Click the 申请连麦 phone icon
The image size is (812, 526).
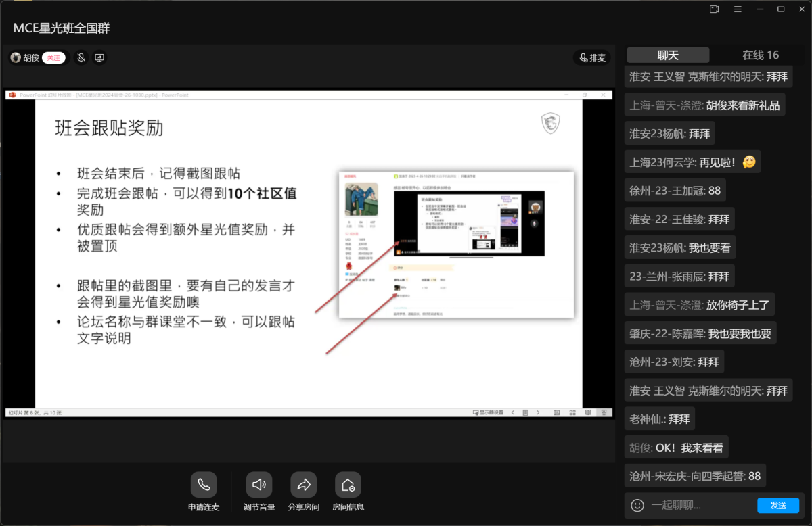pyautogui.click(x=204, y=485)
